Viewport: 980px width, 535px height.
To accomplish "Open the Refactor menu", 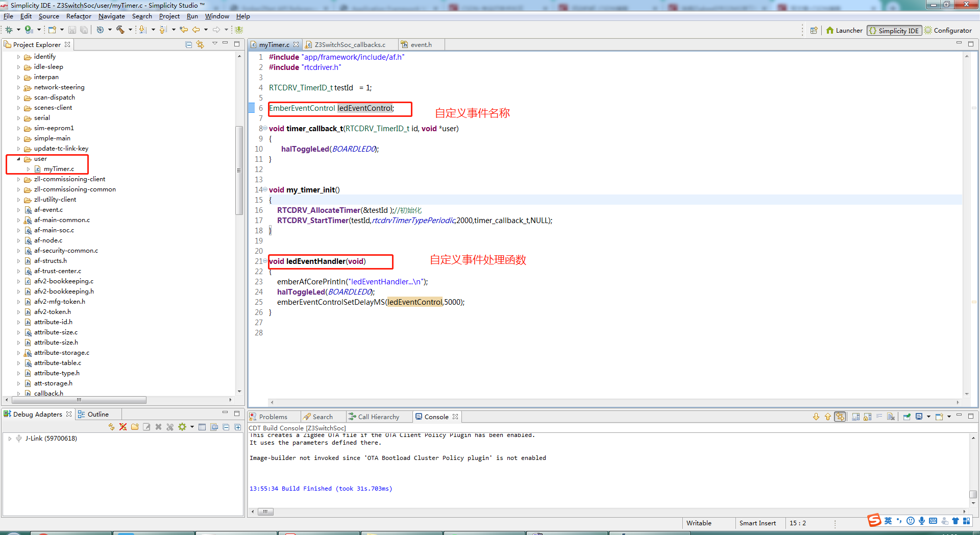I will coord(79,16).
